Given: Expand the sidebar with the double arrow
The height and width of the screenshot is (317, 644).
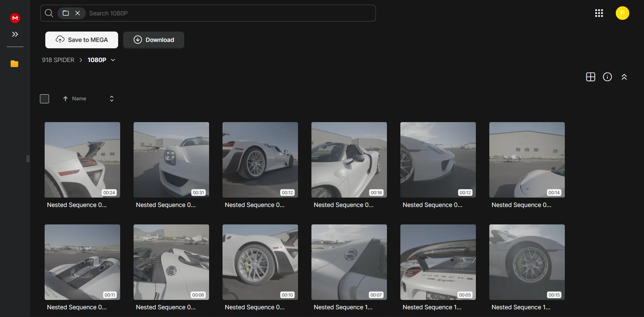Looking at the screenshot, I should pyautogui.click(x=14, y=34).
